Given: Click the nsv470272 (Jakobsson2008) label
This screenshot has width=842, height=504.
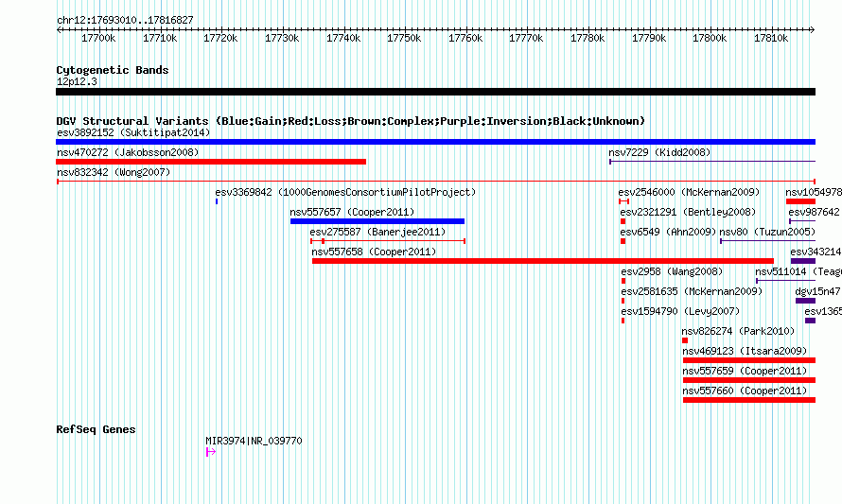Looking at the screenshot, I should [x=128, y=152].
